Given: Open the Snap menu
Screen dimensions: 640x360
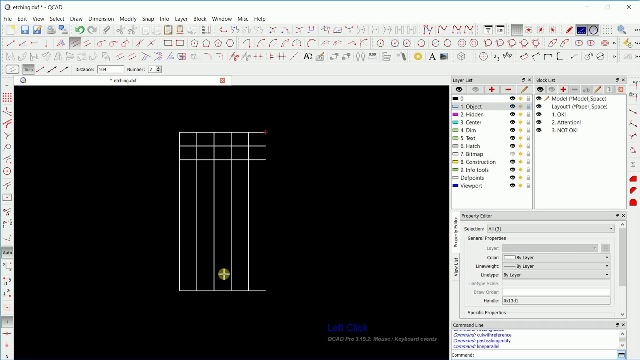Looking at the screenshot, I should 148,19.
